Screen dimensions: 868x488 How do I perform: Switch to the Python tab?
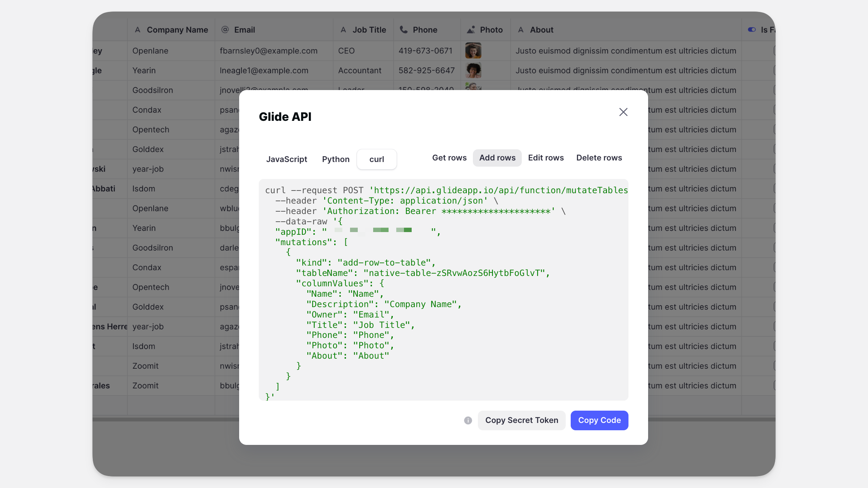[335, 159]
